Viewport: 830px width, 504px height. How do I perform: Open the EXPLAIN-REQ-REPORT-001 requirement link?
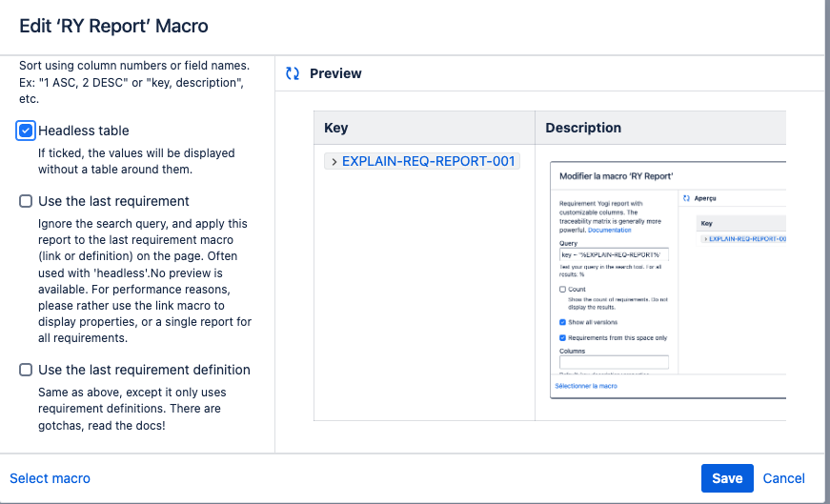point(428,162)
